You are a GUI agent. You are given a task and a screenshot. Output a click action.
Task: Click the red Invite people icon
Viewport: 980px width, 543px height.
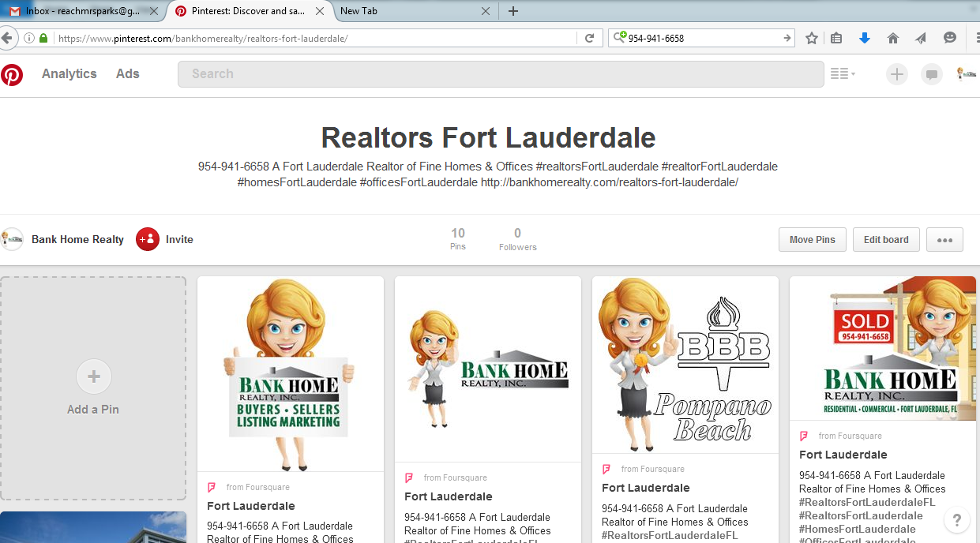(x=148, y=239)
